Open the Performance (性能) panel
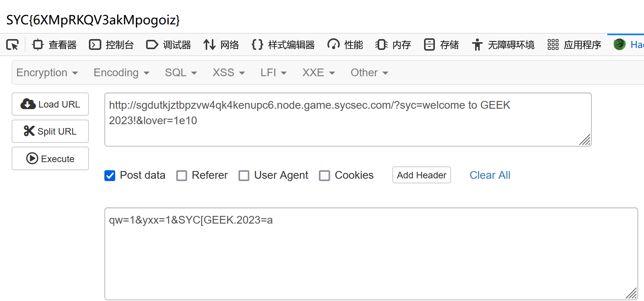Viewport: 644px width, 301px height. 345,45
